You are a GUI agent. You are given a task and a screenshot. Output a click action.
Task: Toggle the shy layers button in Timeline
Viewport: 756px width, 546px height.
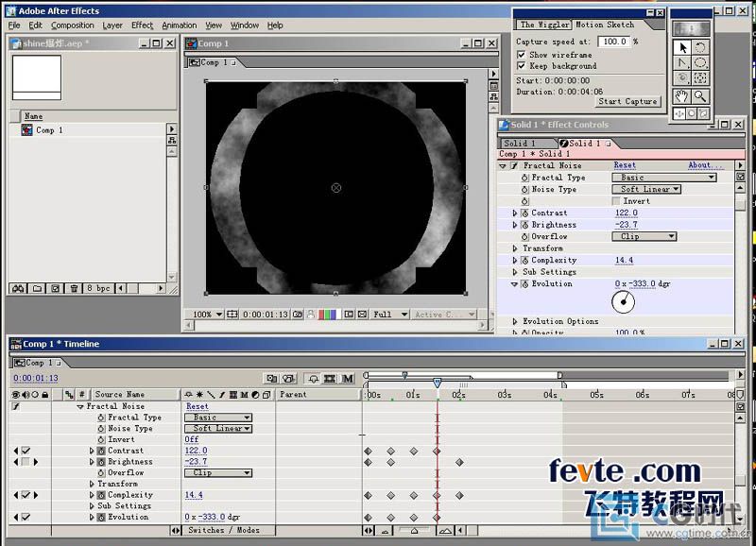point(313,379)
